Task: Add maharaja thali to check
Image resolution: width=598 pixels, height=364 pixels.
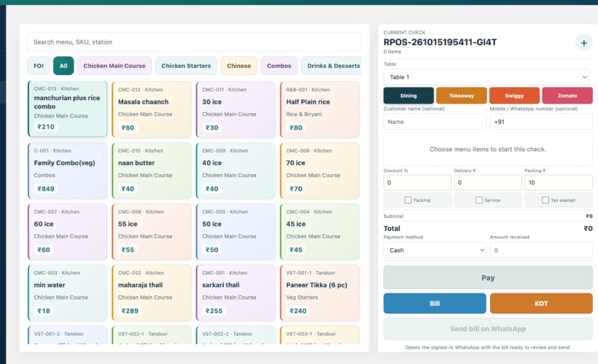Action: (x=152, y=293)
